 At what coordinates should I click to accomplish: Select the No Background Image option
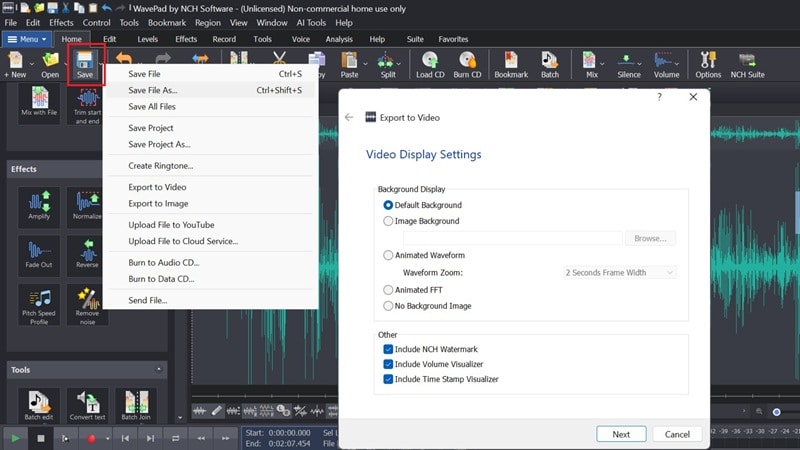388,306
